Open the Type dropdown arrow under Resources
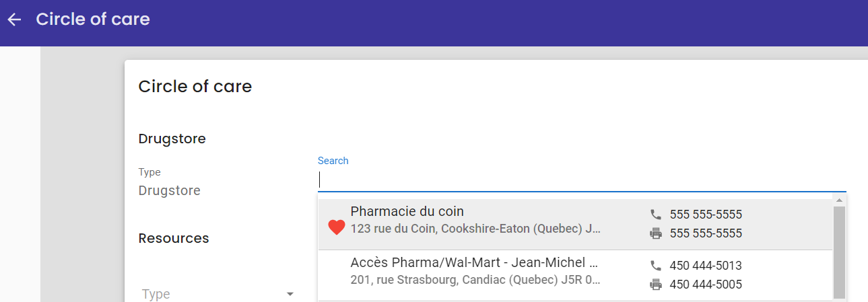868x302 pixels. tap(290, 294)
